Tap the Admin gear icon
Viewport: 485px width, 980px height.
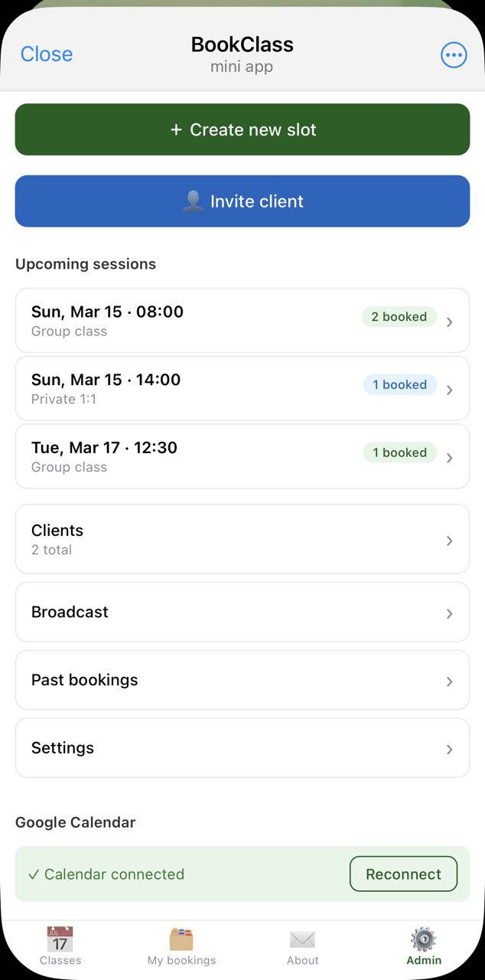pyautogui.click(x=423, y=938)
